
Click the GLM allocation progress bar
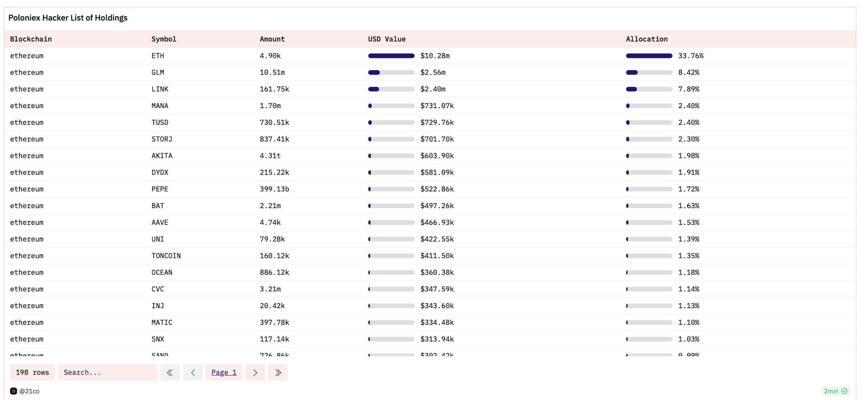649,72
